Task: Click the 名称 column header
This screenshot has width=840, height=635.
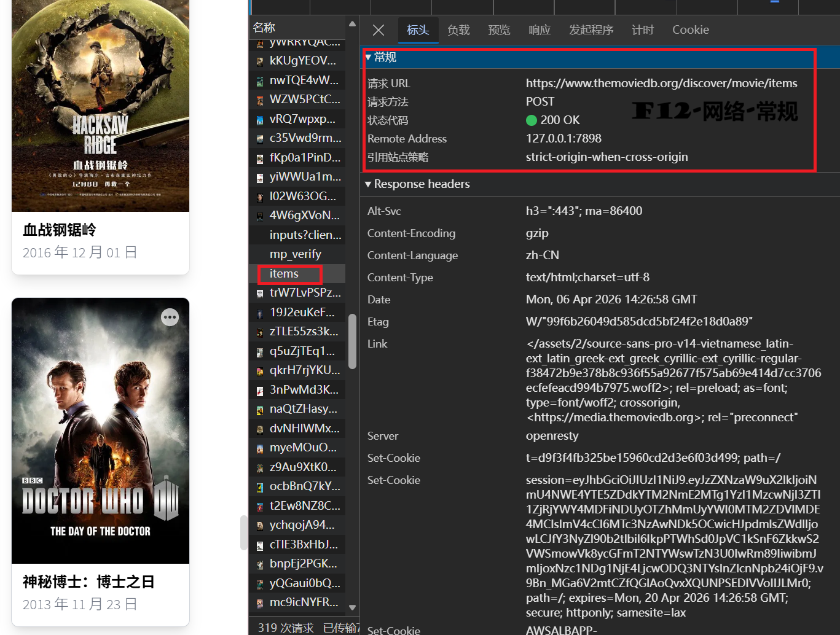Action: [297, 28]
